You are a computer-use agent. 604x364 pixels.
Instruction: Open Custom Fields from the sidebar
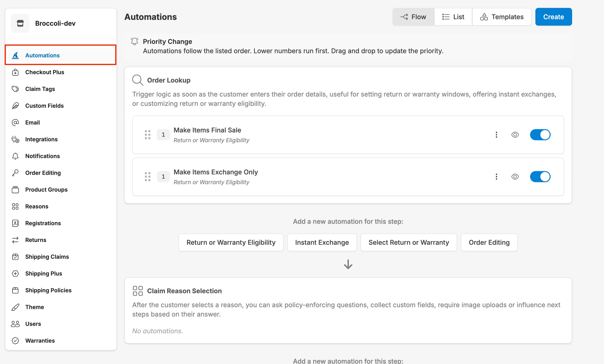pyautogui.click(x=44, y=106)
